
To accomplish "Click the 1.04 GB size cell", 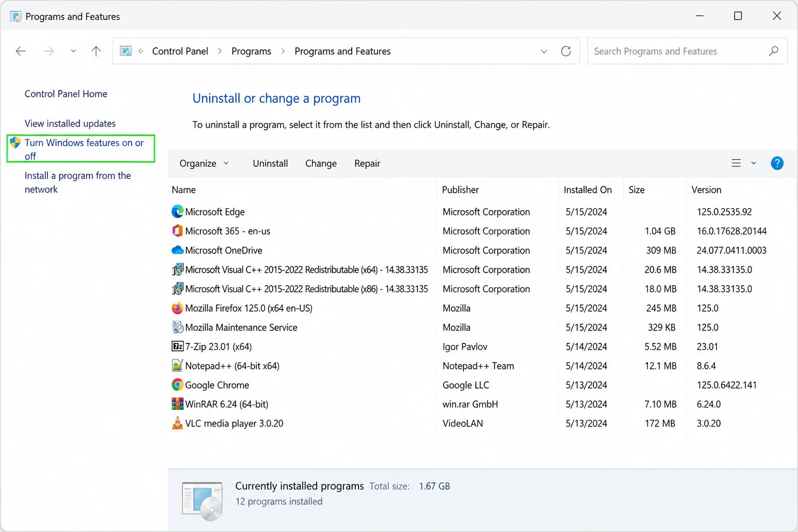I will [660, 231].
